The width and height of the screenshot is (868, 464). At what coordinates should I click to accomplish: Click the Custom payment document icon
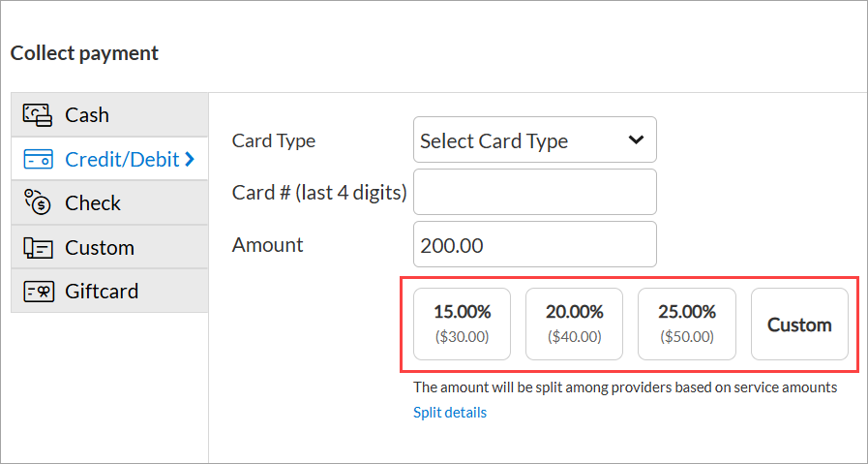(x=38, y=247)
